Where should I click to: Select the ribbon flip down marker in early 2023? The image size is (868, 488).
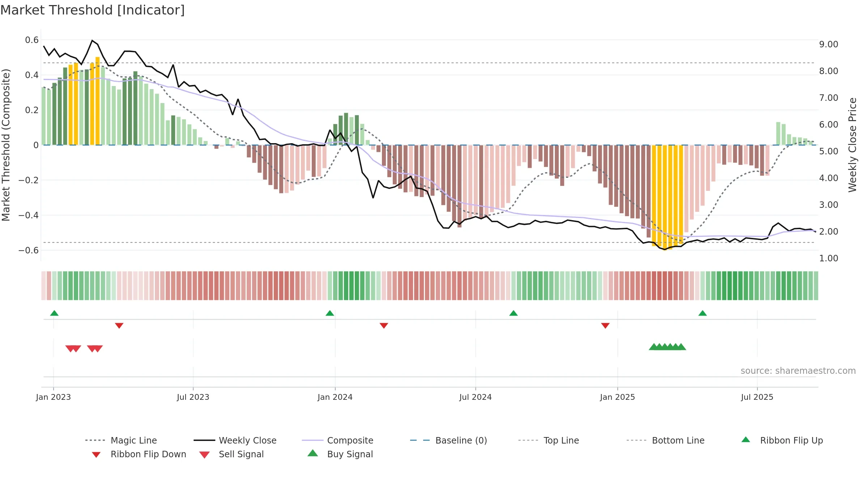click(x=119, y=326)
